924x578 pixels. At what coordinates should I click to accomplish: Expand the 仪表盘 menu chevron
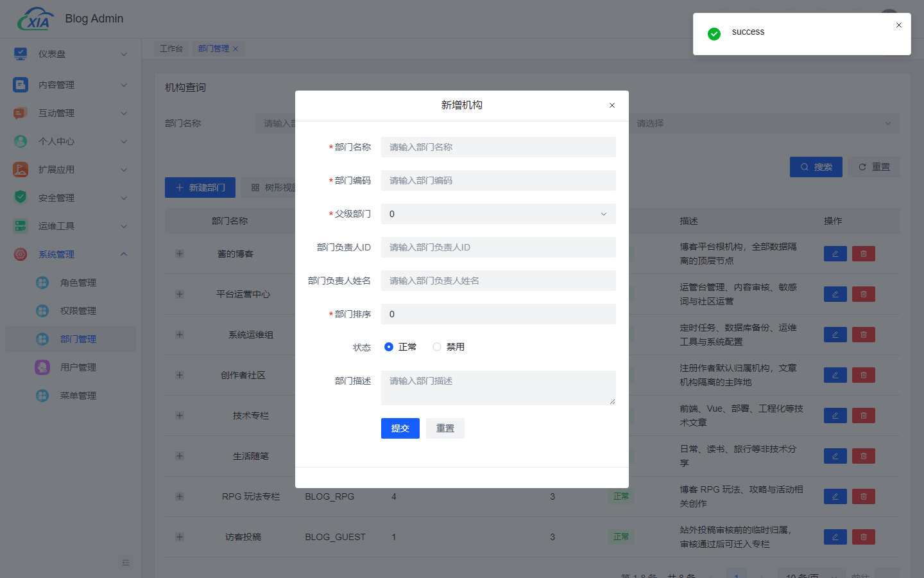pyautogui.click(x=124, y=54)
